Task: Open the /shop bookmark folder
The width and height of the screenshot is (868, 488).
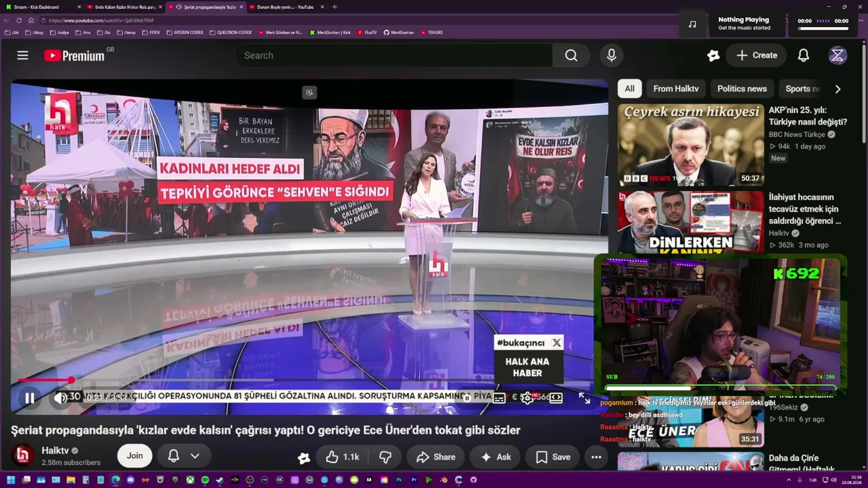Action: (x=35, y=33)
